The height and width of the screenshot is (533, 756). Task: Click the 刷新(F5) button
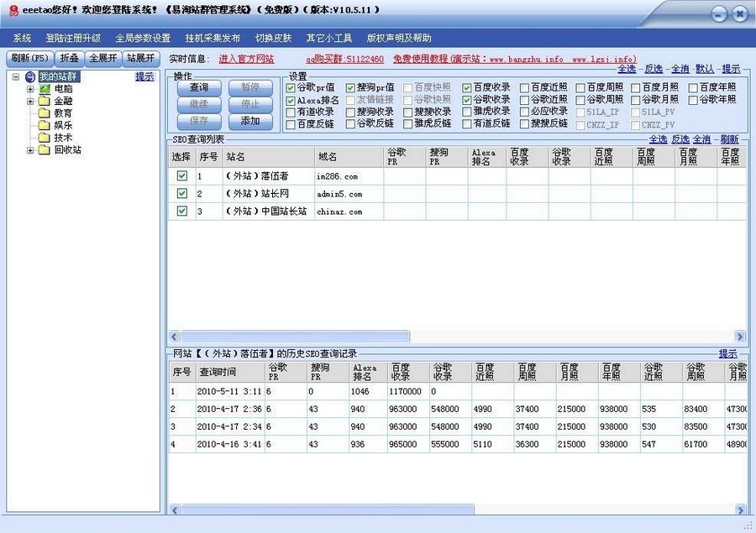[x=30, y=58]
